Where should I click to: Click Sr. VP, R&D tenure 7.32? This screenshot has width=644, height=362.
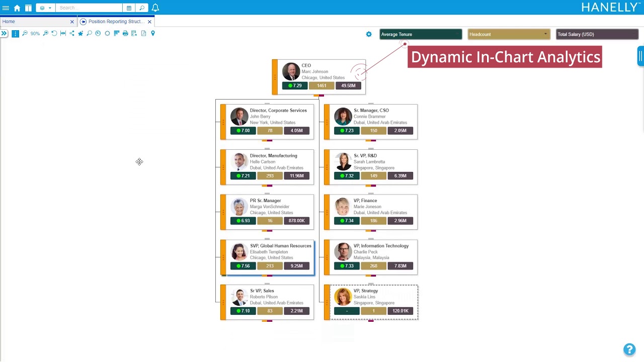pyautogui.click(x=347, y=176)
